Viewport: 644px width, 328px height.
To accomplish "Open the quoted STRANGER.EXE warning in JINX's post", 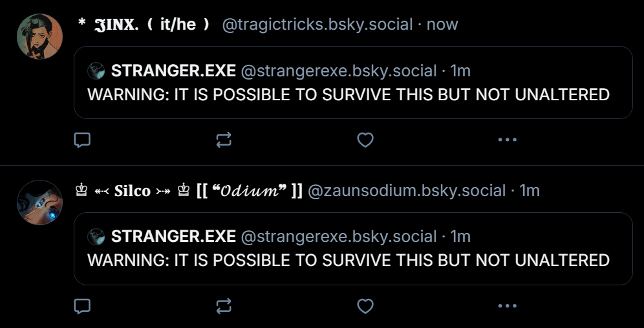I will pos(349,94).
